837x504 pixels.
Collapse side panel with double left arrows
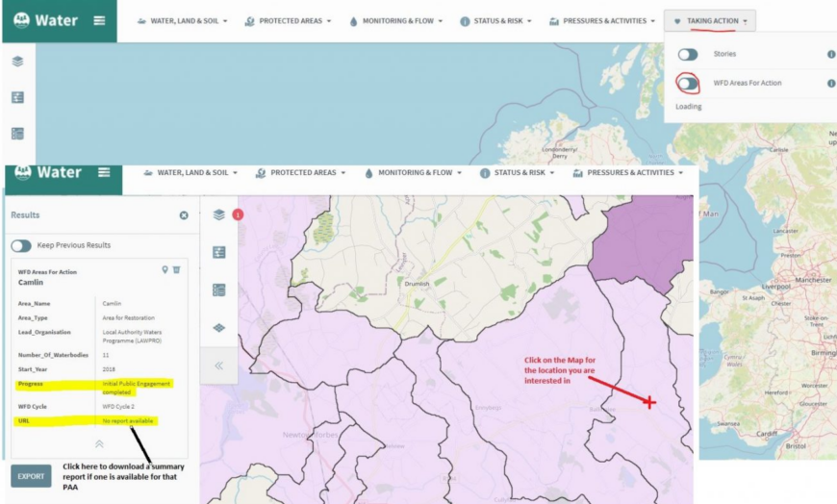tap(219, 365)
